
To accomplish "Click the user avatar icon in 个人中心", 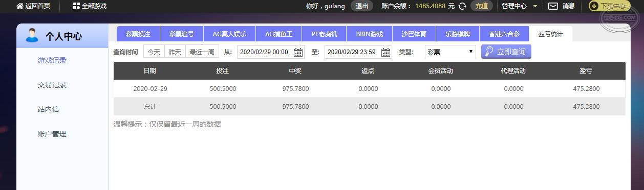I will click(x=32, y=35).
